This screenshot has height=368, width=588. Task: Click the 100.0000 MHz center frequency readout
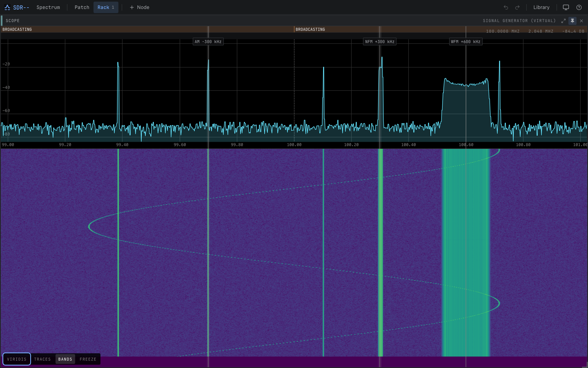tap(503, 31)
